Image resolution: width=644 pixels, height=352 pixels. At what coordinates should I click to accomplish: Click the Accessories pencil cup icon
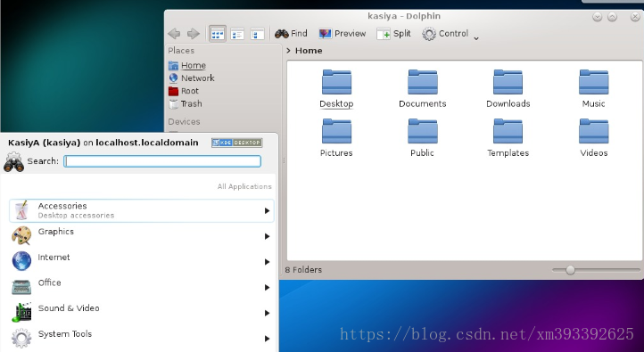click(x=21, y=210)
